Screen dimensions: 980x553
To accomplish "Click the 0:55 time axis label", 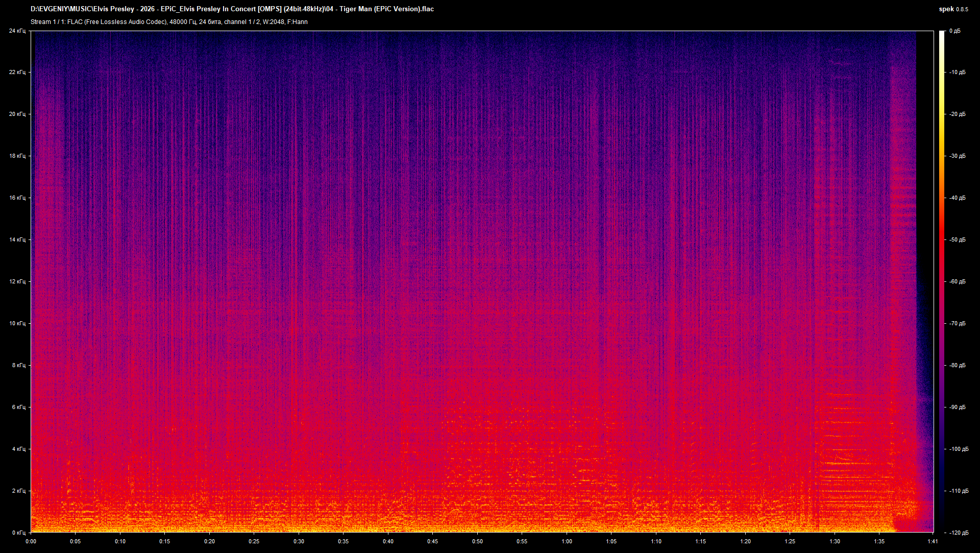I will click(x=522, y=542).
